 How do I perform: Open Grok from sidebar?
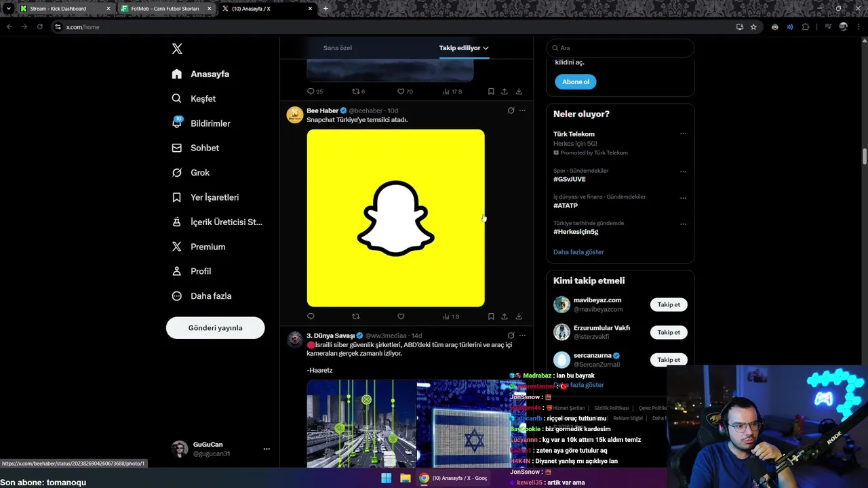click(x=191, y=172)
